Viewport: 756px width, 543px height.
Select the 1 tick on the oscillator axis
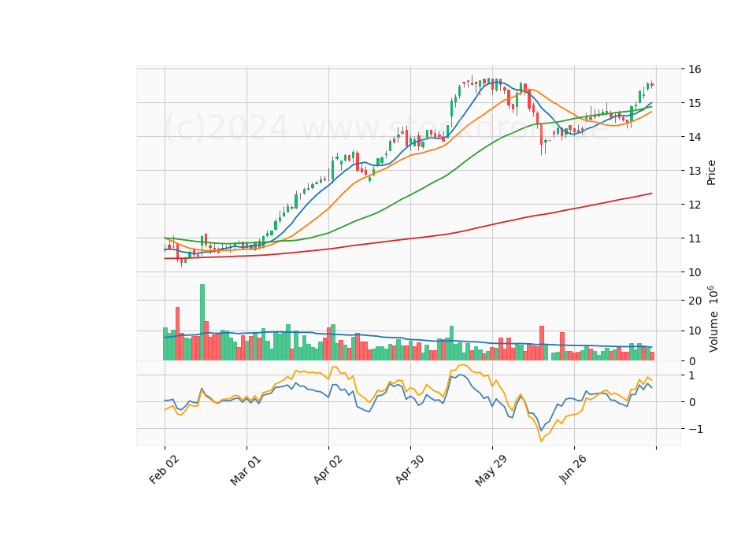tap(692, 375)
